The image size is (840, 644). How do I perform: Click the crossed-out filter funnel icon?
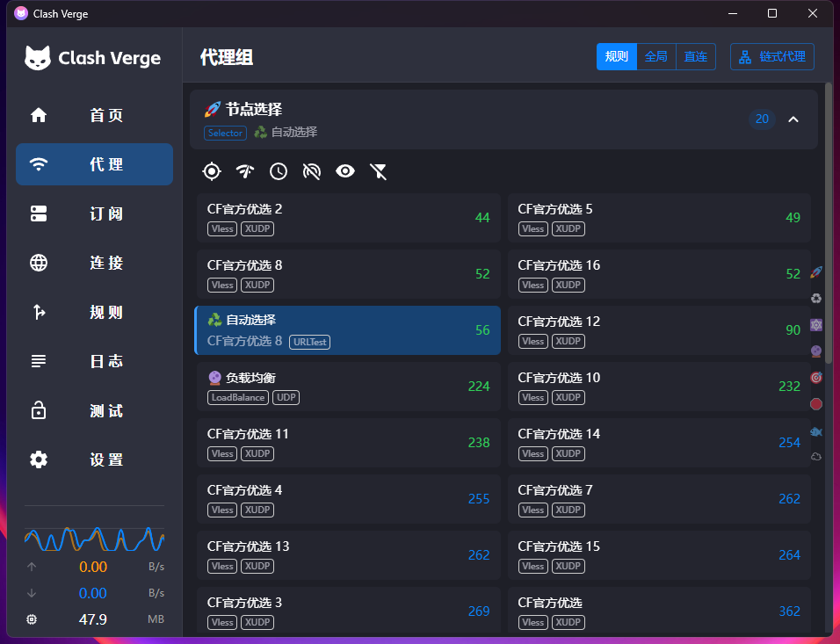pyautogui.click(x=379, y=171)
